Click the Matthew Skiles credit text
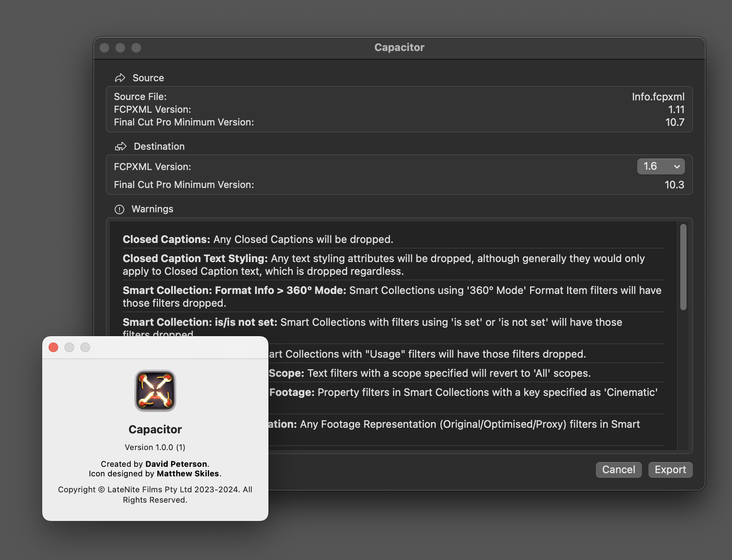Viewport: 732px width, 560px height. [x=188, y=474]
